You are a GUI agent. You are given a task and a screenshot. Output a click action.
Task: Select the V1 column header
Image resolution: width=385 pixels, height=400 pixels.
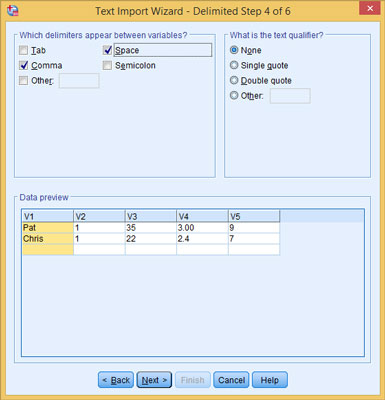tap(47, 216)
